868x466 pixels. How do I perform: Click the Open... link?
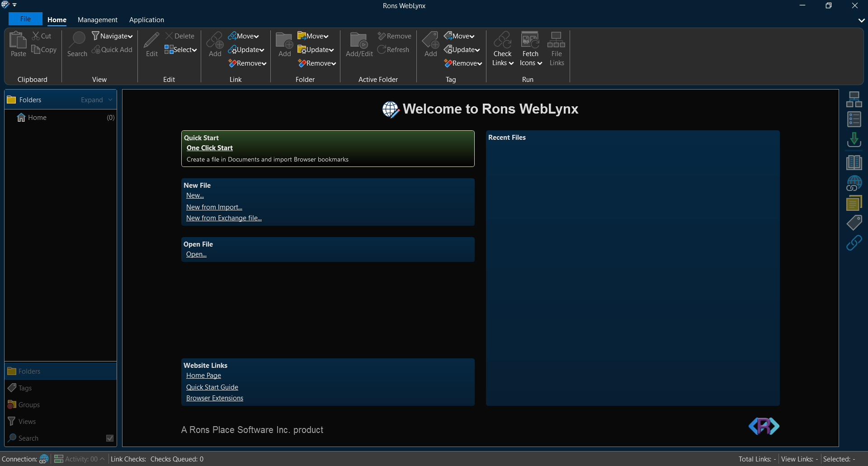click(196, 254)
